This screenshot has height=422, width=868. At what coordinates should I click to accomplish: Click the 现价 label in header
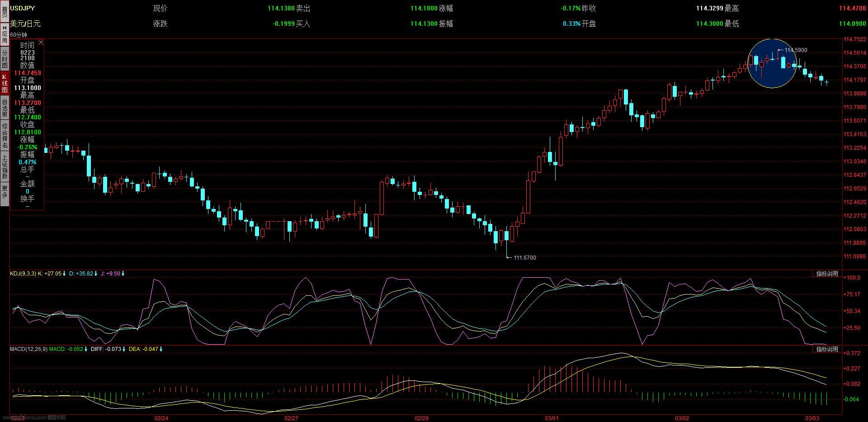[160, 8]
